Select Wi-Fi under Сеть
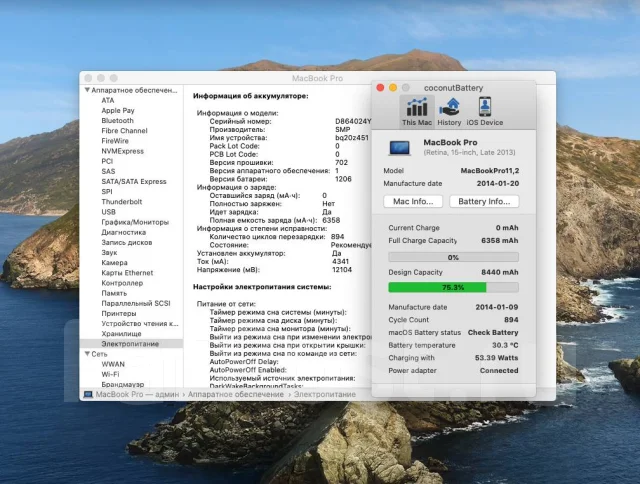 click(110, 374)
